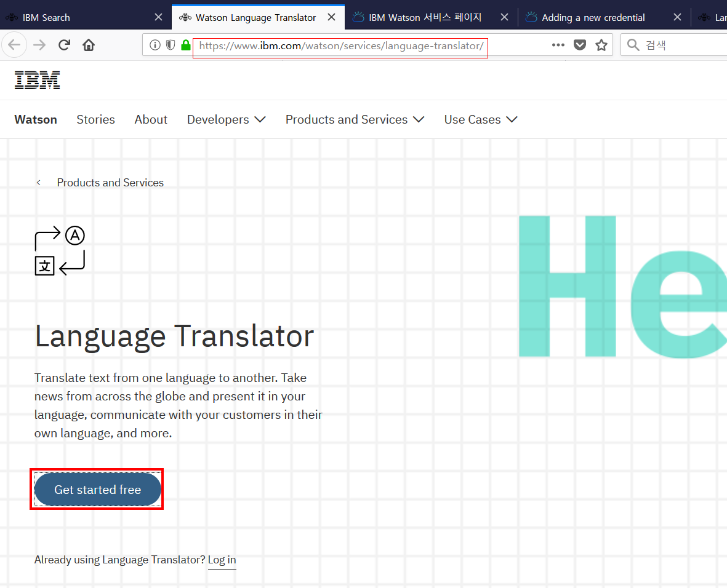The height and width of the screenshot is (588, 727).
Task: Click the green secure connection padlock
Action: pos(186,45)
